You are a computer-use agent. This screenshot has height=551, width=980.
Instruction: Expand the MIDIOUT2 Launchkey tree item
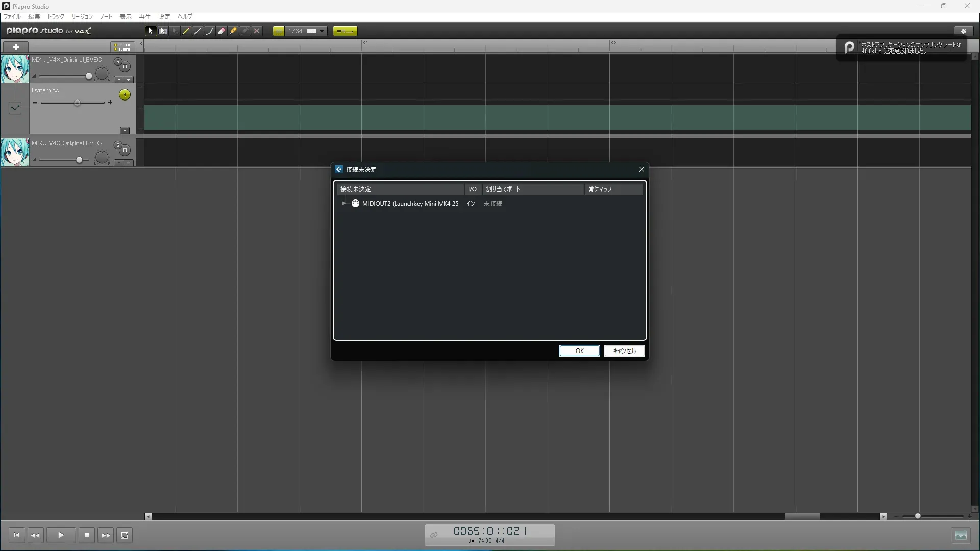click(344, 204)
